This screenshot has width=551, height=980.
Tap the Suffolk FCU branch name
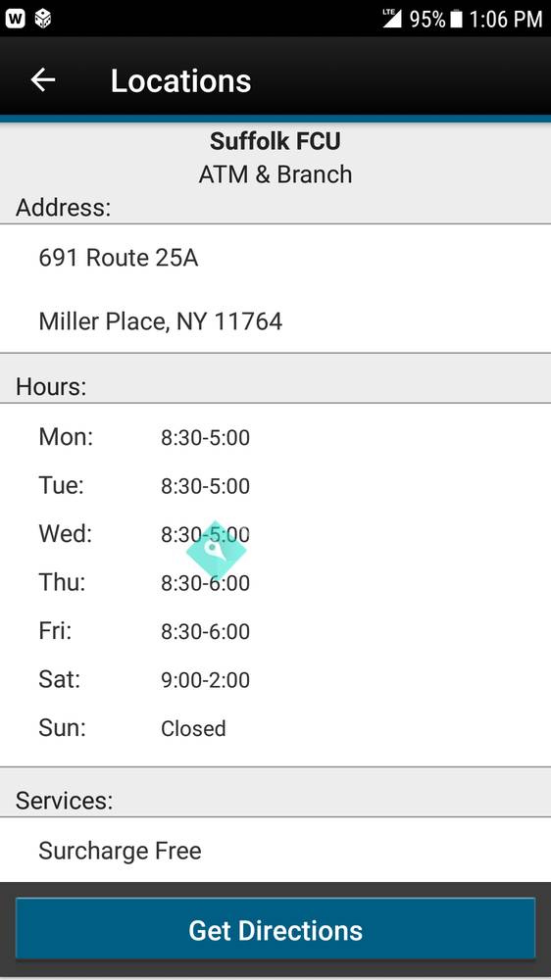[275, 141]
